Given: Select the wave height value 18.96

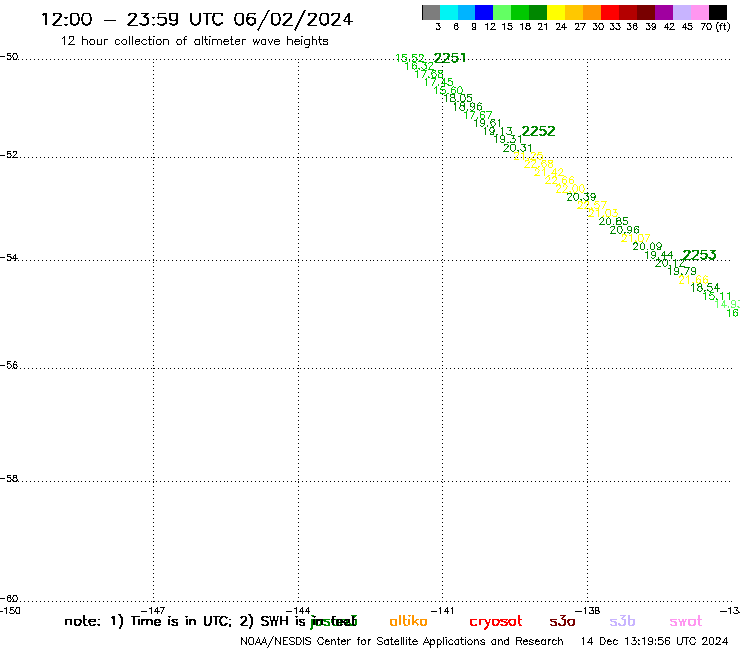Looking at the screenshot, I should click(468, 107).
